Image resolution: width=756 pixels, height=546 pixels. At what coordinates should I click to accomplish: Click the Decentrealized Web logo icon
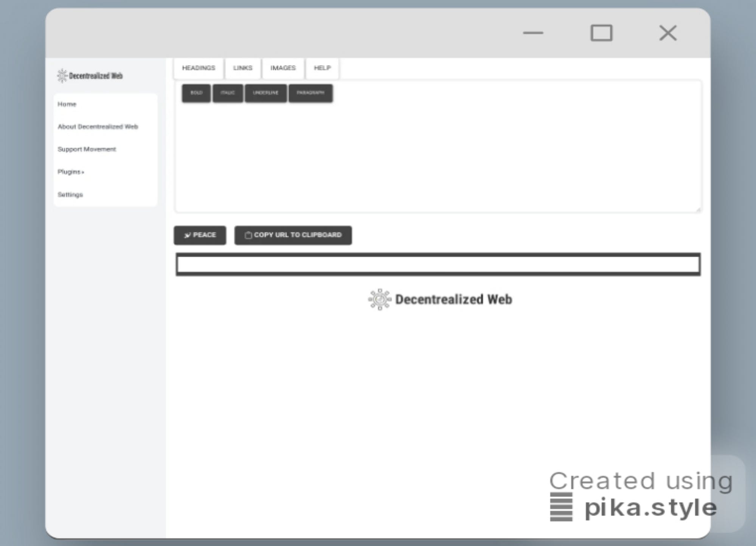click(61, 75)
